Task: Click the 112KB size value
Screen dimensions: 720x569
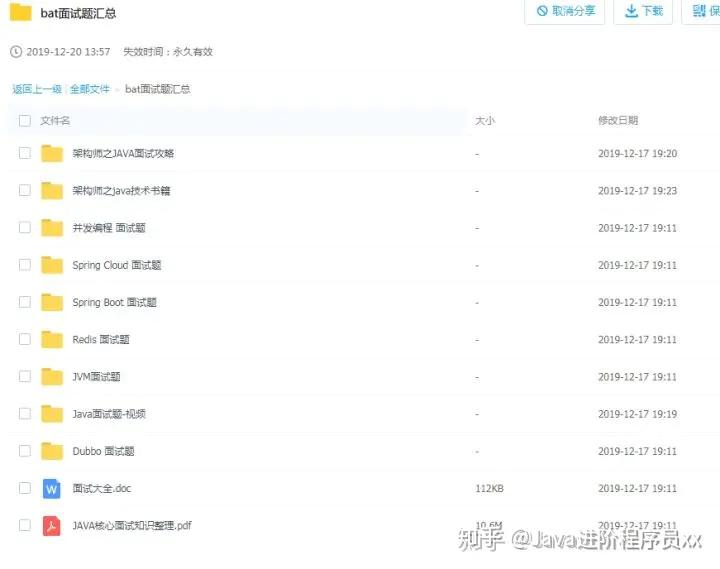Action: [489, 488]
